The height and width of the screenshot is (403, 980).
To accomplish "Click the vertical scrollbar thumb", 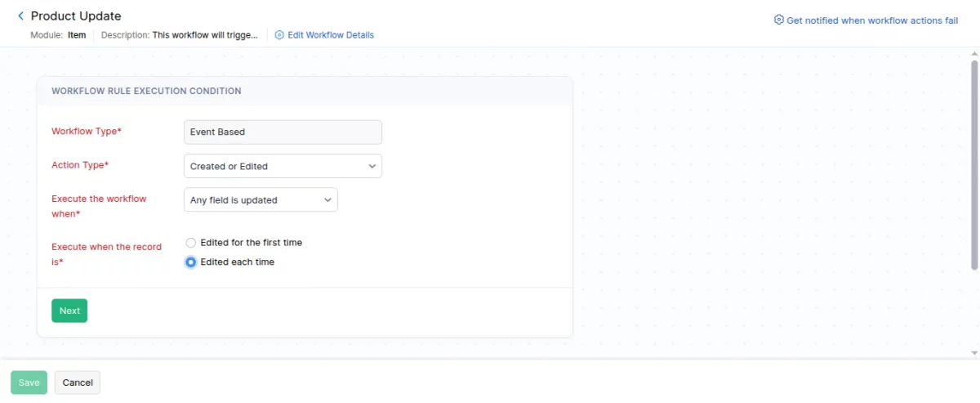I will coord(973,164).
